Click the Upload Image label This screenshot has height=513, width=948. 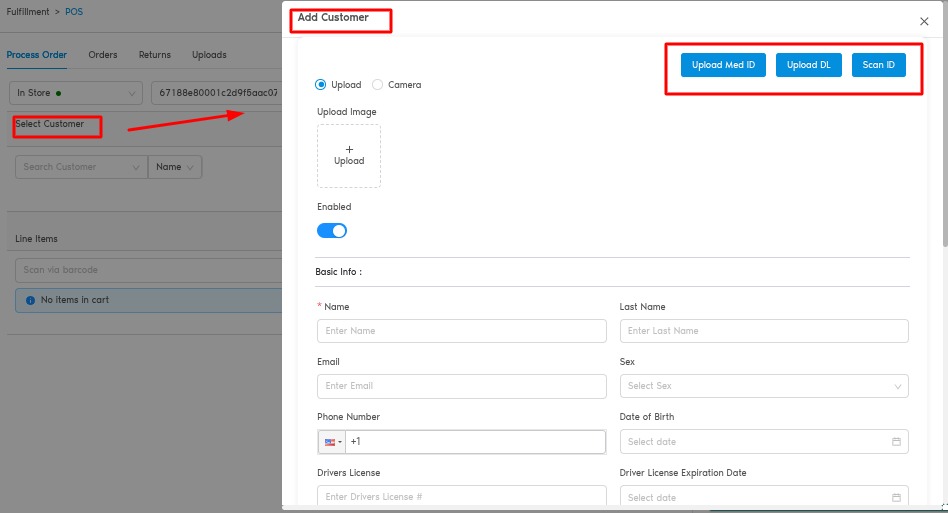tap(346, 112)
